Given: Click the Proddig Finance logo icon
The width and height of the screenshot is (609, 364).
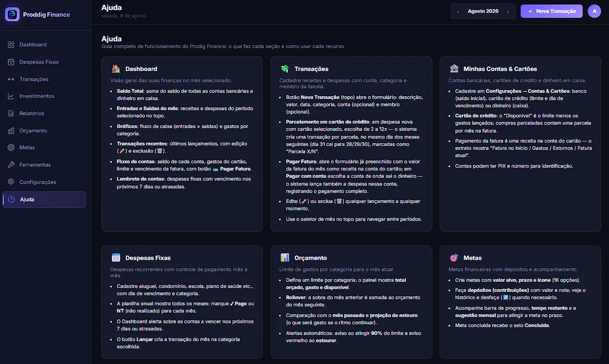Looking at the screenshot, I should click(12, 15).
